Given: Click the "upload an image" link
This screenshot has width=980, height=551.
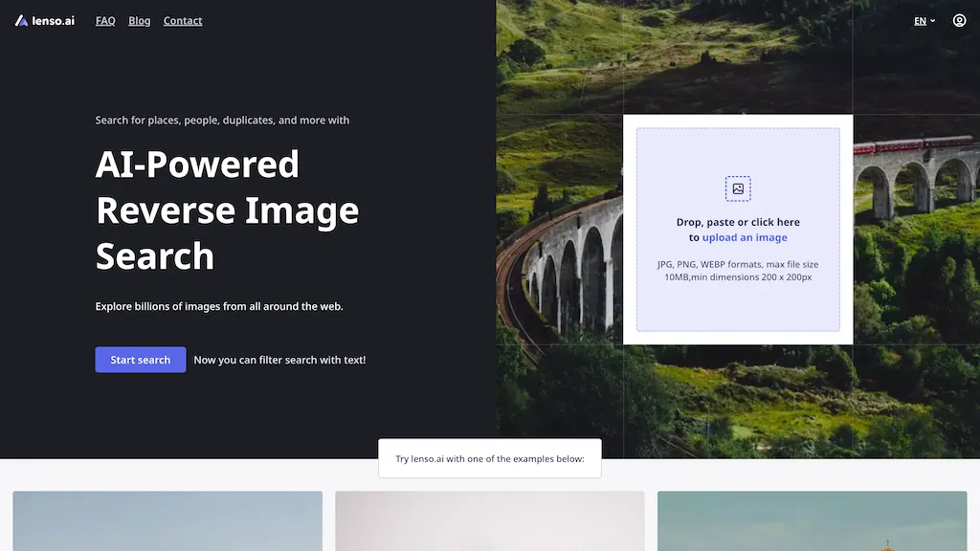Looking at the screenshot, I should tap(745, 237).
